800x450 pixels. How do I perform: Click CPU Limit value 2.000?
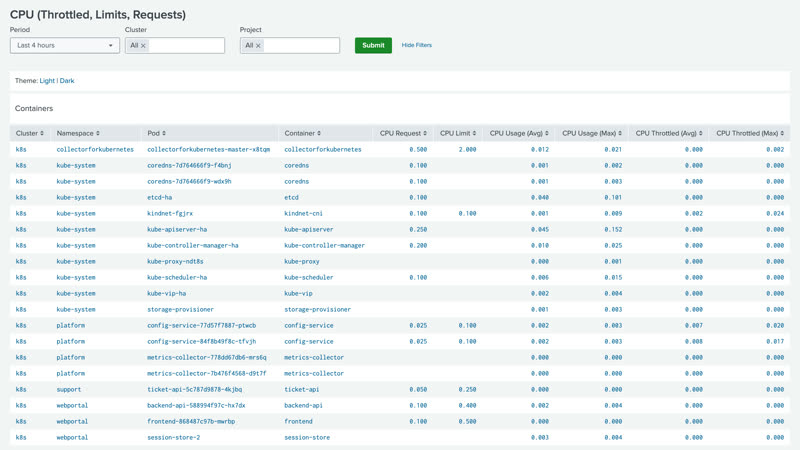click(x=467, y=149)
